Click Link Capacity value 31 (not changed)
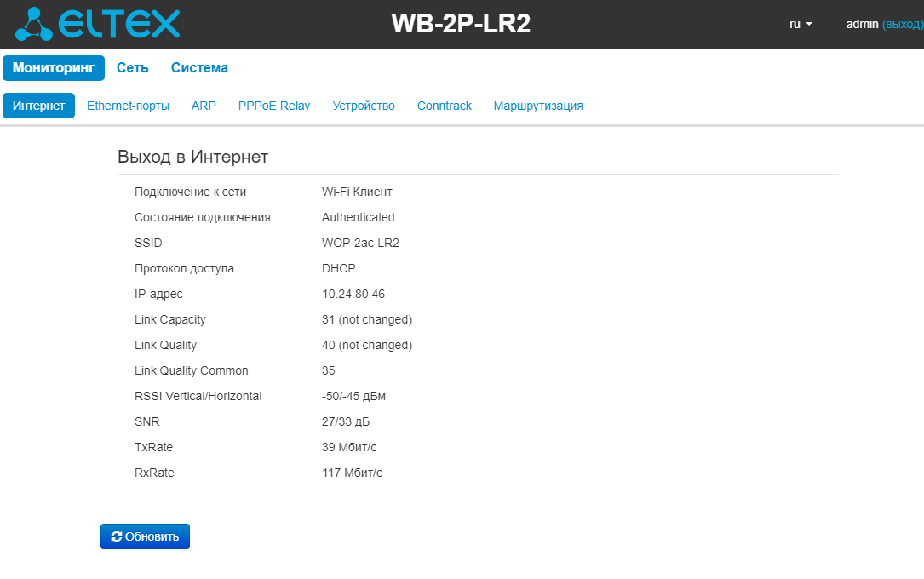Screen dimensions: 924x579 click(367, 319)
